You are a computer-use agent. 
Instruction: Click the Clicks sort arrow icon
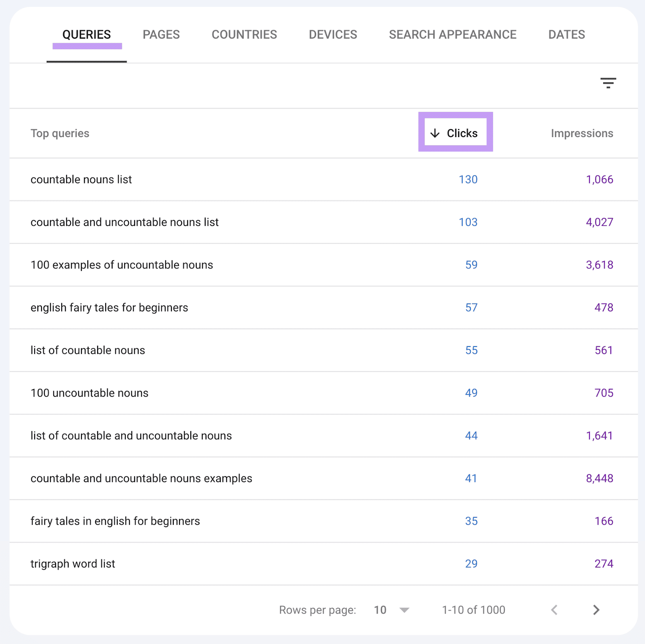(x=435, y=133)
